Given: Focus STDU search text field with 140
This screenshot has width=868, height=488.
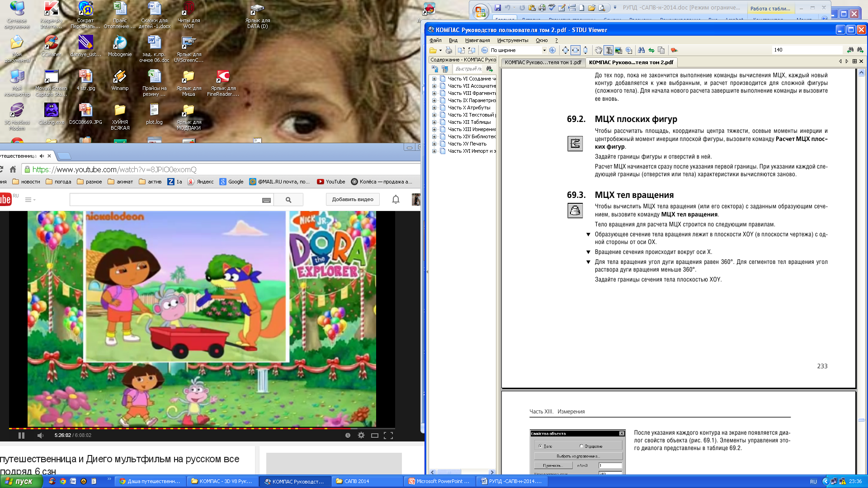Looking at the screenshot, I should (807, 50).
